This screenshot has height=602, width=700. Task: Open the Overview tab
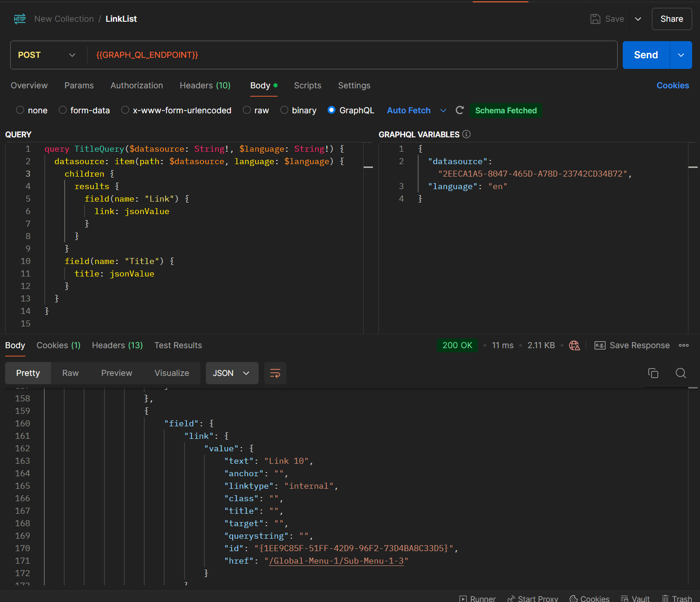29,86
